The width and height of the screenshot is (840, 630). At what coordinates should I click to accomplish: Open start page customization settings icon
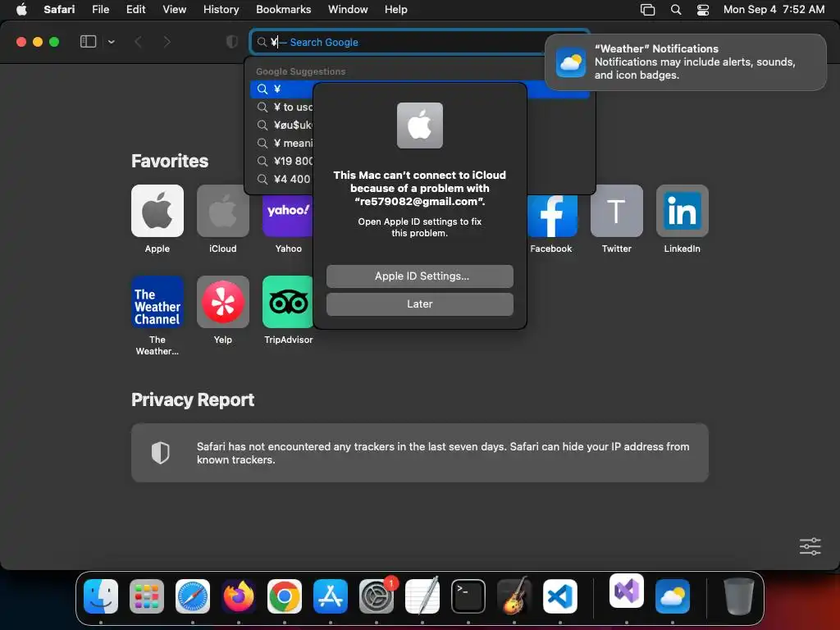(810, 546)
